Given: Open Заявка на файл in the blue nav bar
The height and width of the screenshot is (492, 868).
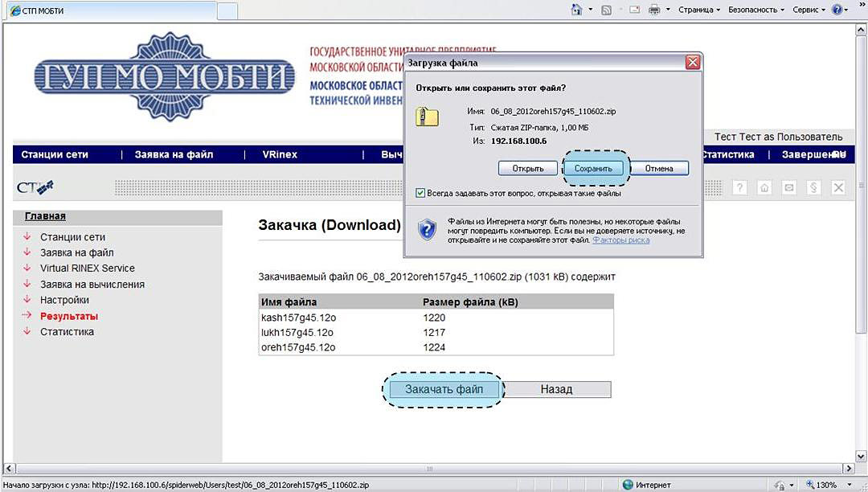Looking at the screenshot, I should click(x=174, y=154).
